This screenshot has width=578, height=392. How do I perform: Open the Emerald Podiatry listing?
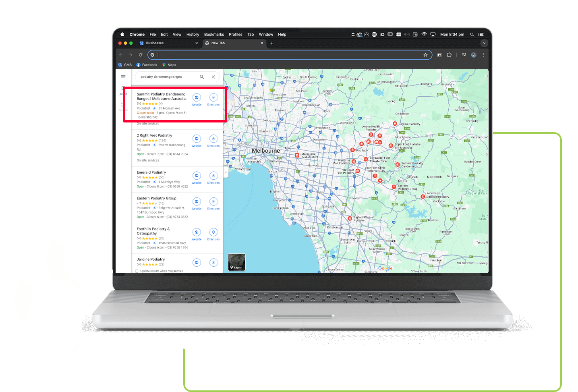(x=151, y=172)
